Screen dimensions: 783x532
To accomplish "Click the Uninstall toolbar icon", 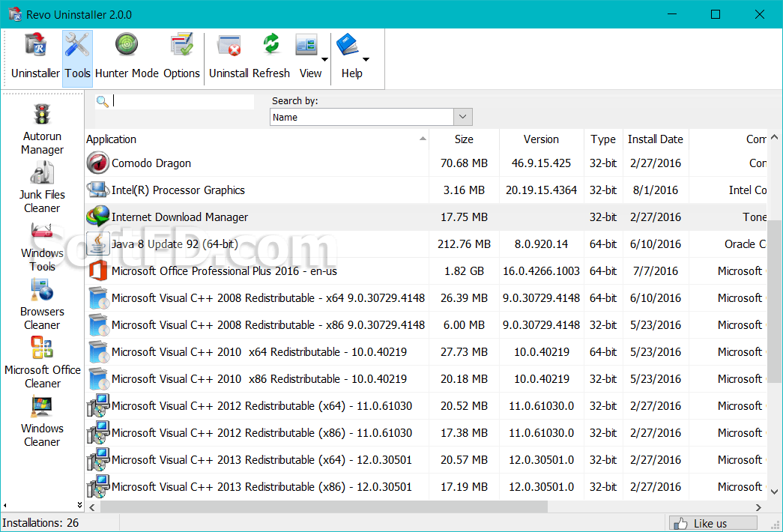I will [229, 45].
